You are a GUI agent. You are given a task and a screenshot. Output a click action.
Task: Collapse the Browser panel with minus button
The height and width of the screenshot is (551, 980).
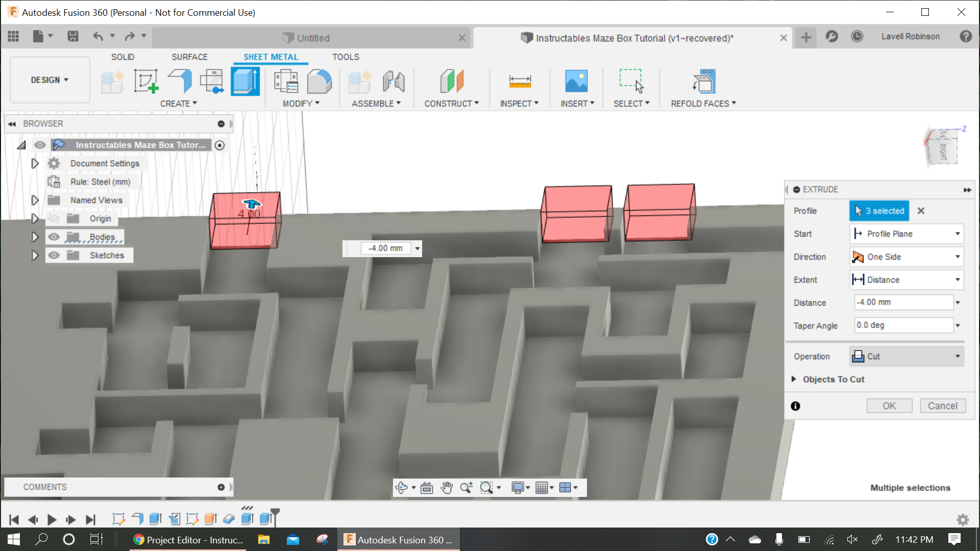(x=221, y=124)
